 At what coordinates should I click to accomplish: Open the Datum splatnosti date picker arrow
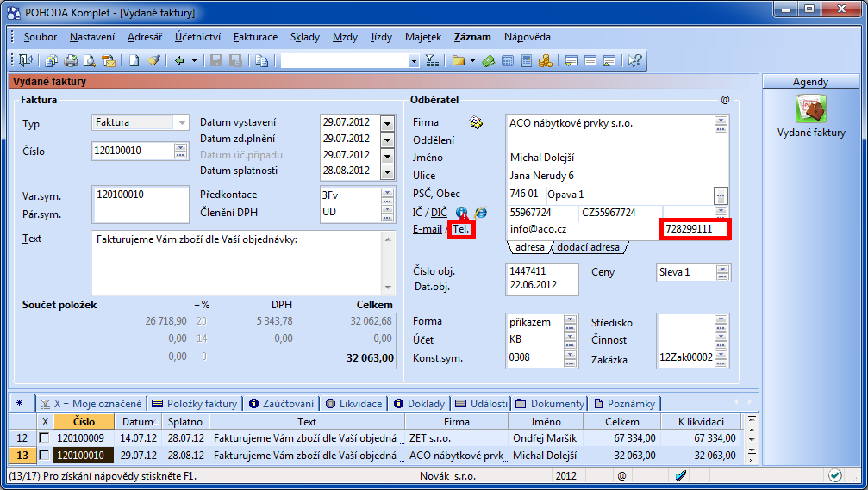click(x=388, y=172)
